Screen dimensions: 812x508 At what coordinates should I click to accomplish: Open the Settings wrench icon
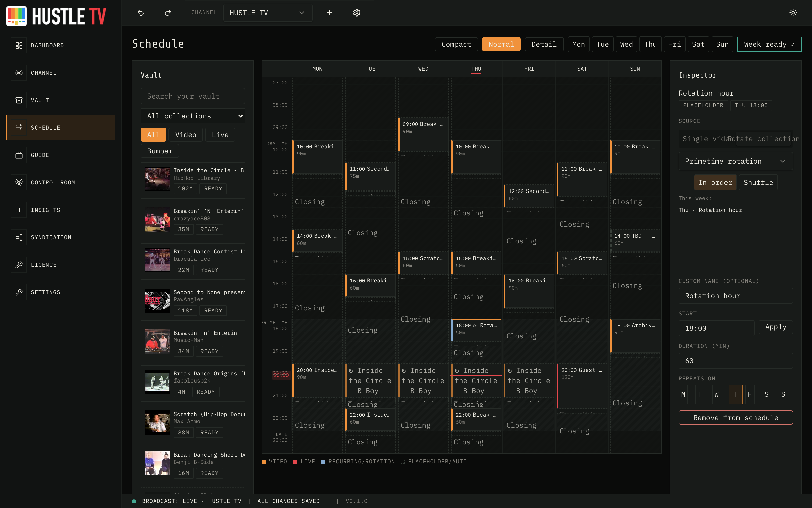point(19,292)
